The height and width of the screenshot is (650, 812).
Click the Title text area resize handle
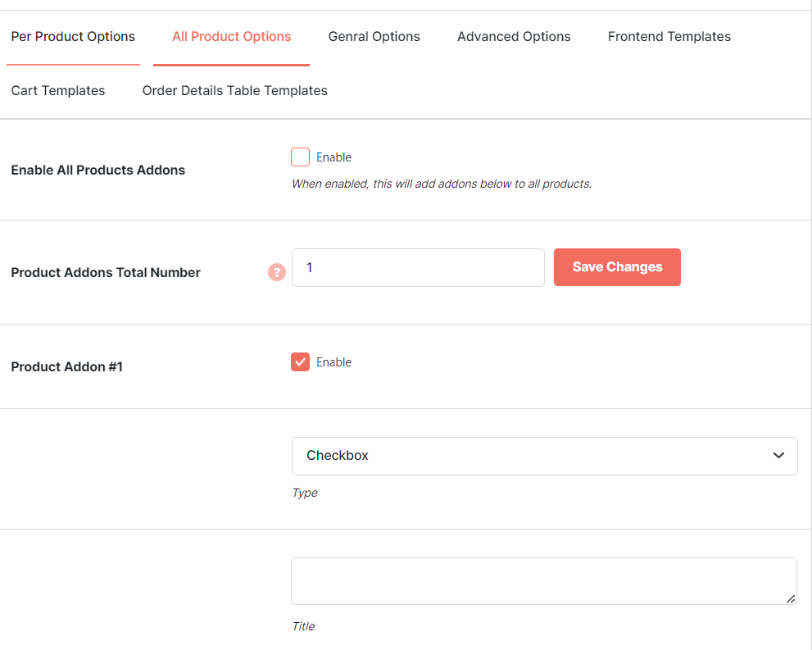(791, 599)
